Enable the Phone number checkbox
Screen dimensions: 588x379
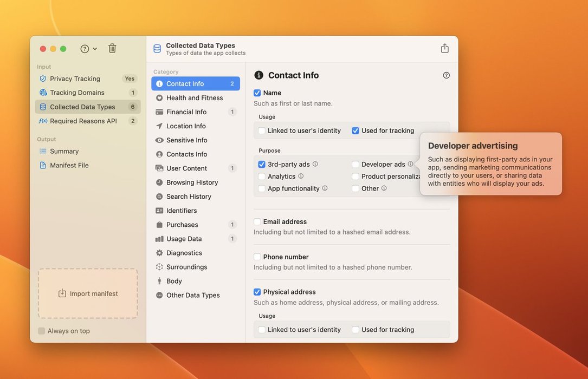click(x=257, y=257)
